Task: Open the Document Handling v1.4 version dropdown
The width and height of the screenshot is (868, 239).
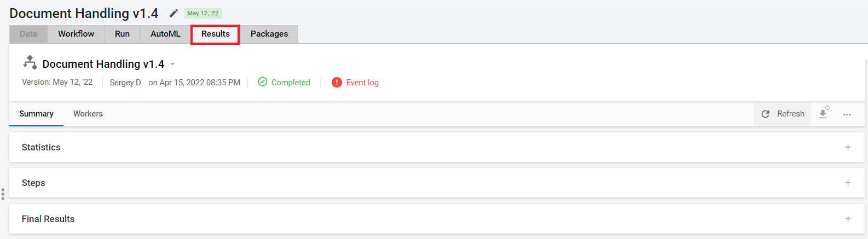Action: 172,64
